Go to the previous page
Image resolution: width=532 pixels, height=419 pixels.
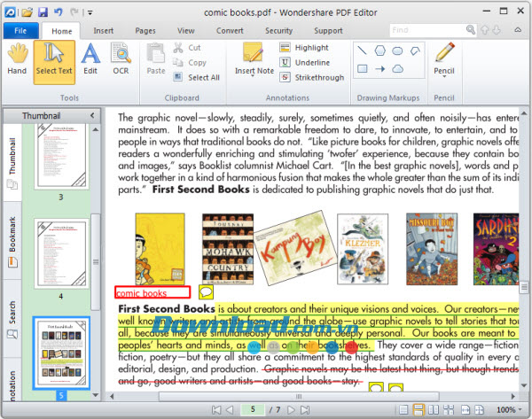click(230, 410)
